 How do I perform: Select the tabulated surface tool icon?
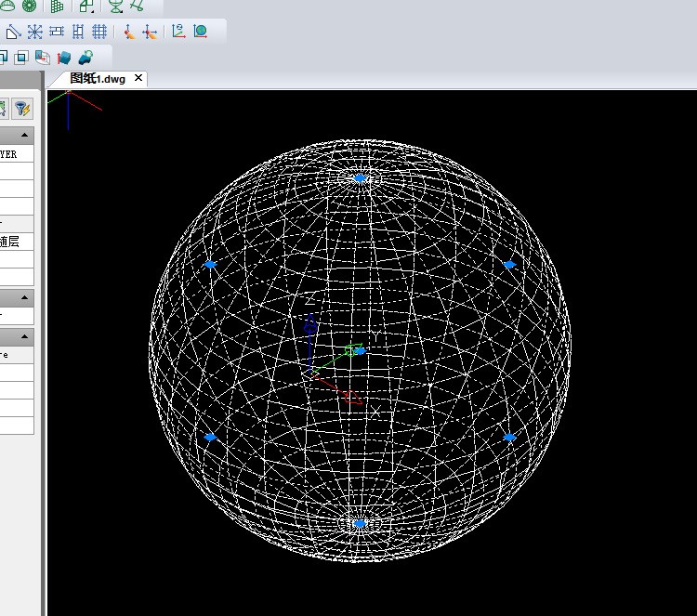pyautogui.click(x=138, y=7)
